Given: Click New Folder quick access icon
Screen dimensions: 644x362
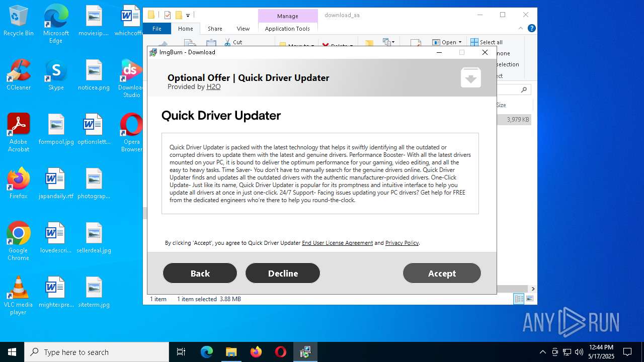Looking at the screenshot, I should 178,15.
